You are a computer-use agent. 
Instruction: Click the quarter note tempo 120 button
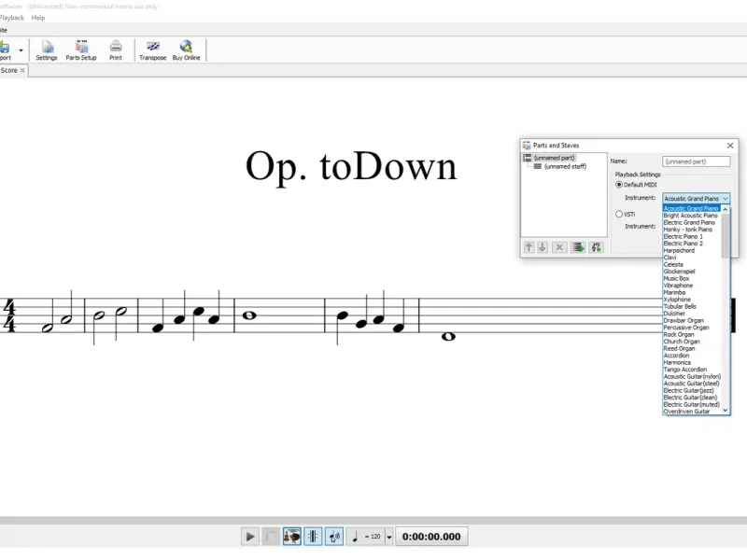tap(365, 537)
